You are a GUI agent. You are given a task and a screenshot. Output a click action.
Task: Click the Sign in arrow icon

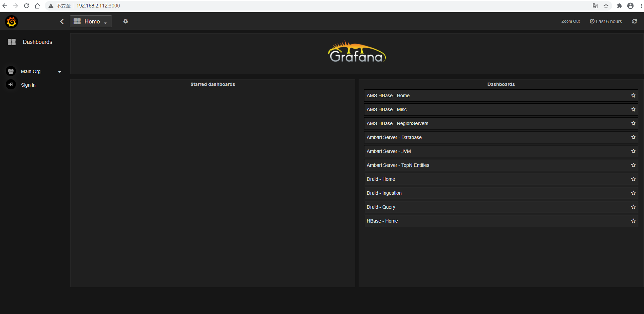[x=11, y=84]
